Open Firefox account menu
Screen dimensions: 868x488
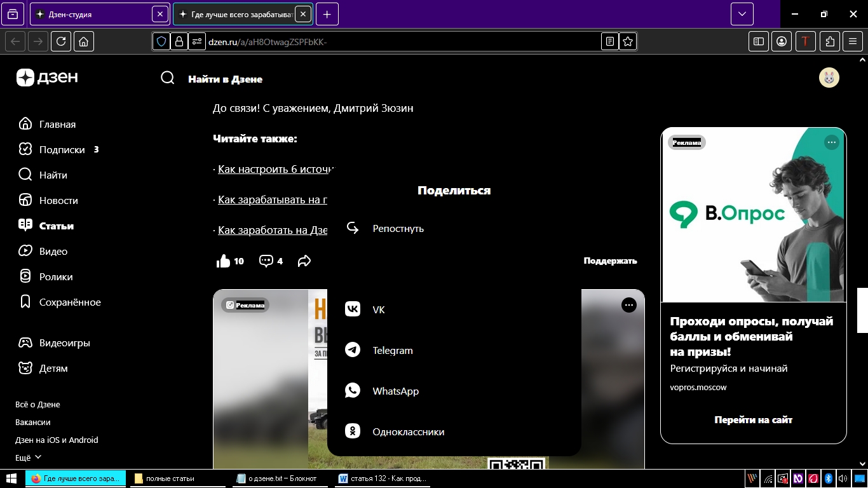click(782, 41)
